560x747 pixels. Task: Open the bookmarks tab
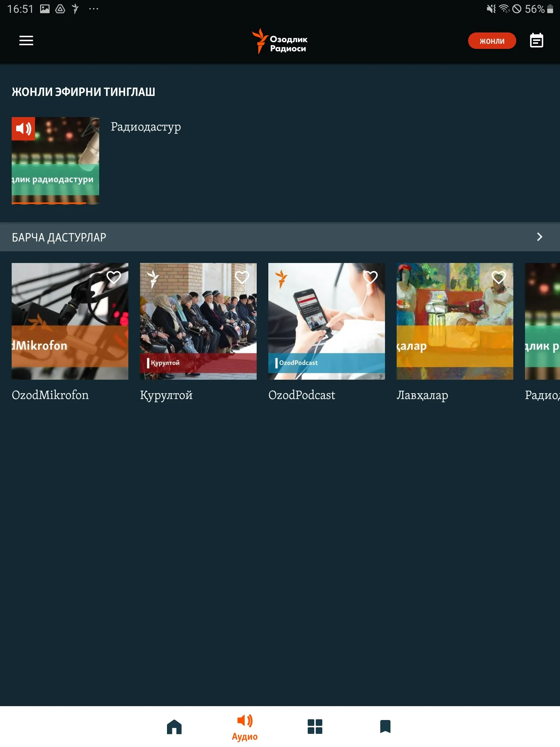pos(385,727)
